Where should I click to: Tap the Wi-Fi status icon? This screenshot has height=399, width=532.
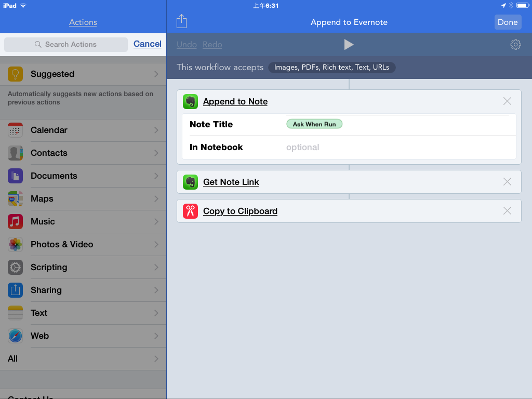click(x=23, y=5)
